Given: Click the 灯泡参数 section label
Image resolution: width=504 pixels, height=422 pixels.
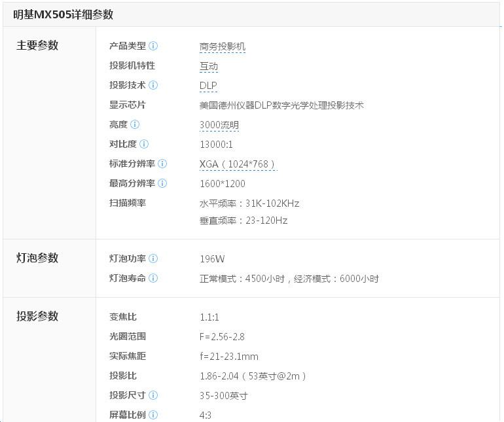Looking at the screenshot, I should pos(37,258).
